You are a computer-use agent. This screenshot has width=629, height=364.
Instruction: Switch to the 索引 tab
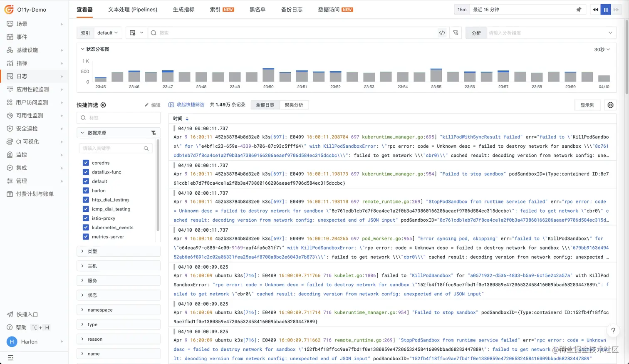[222, 10]
